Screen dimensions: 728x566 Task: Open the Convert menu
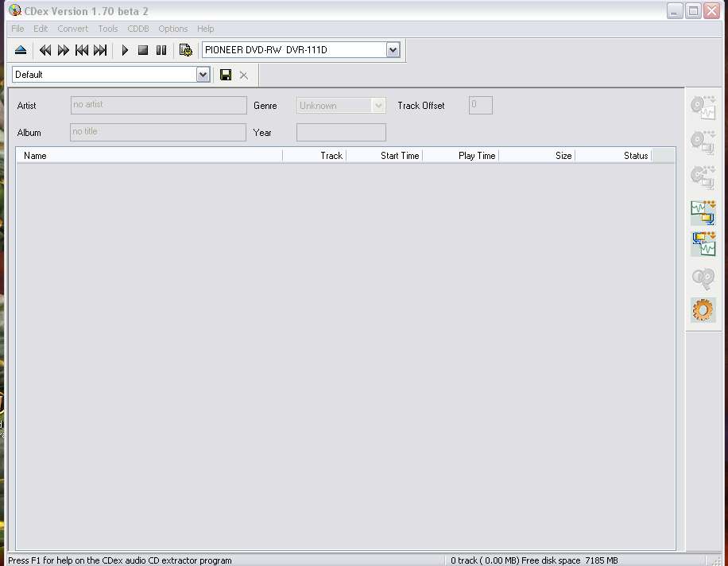point(72,29)
